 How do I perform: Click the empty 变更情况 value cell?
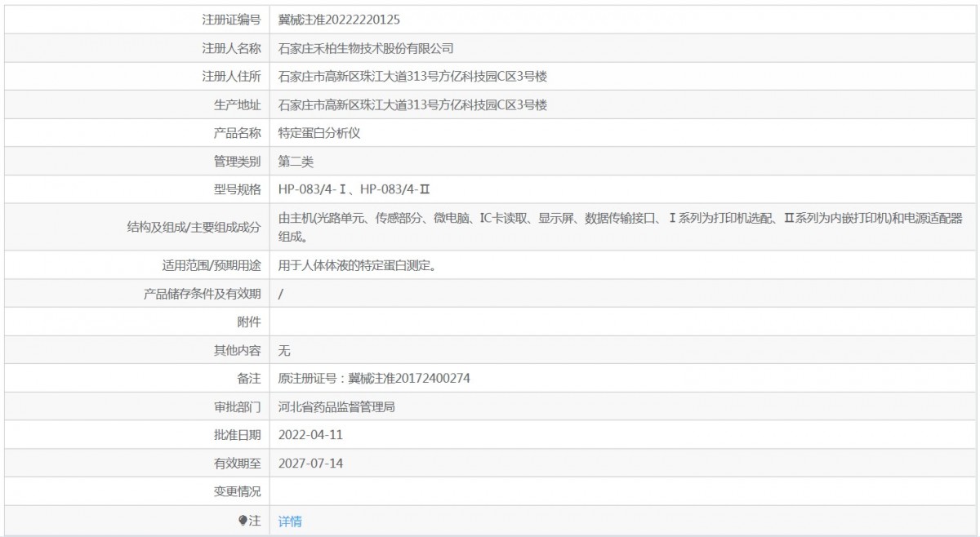point(490,492)
